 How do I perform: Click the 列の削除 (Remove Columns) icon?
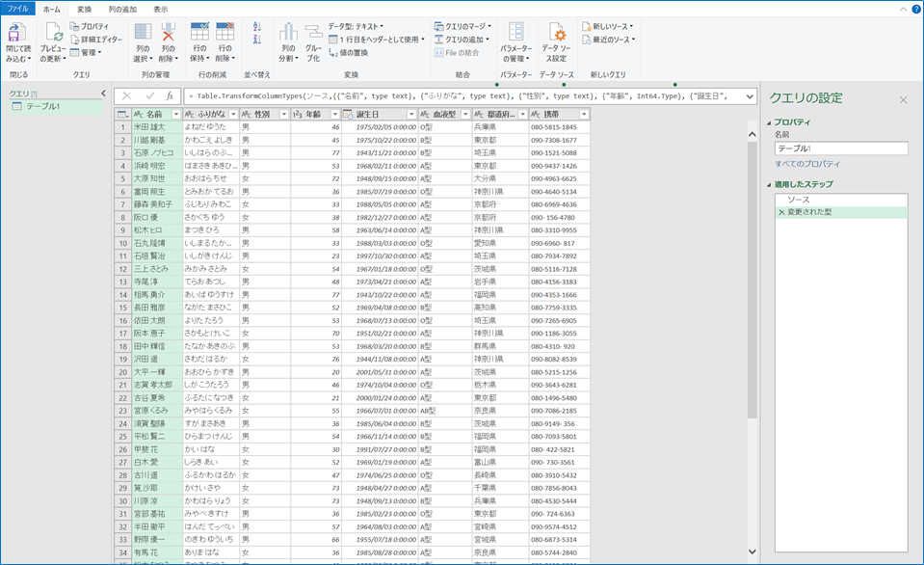point(168,33)
